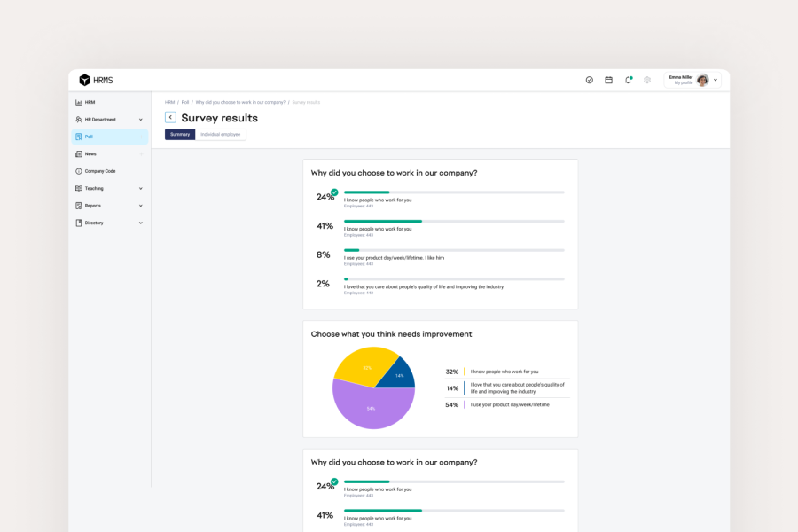Expand the Directory section chevron
798x532 pixels.
tap(140, 223)
